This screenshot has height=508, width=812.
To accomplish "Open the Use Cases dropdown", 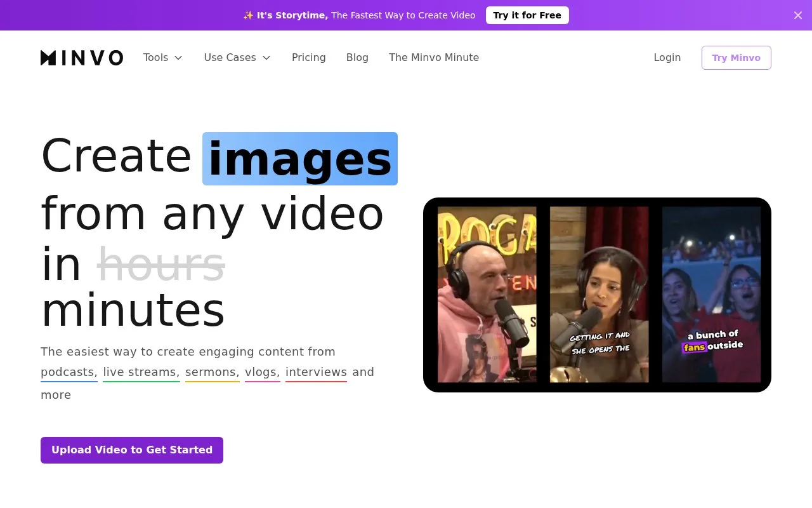I will [x=237, y=57].
